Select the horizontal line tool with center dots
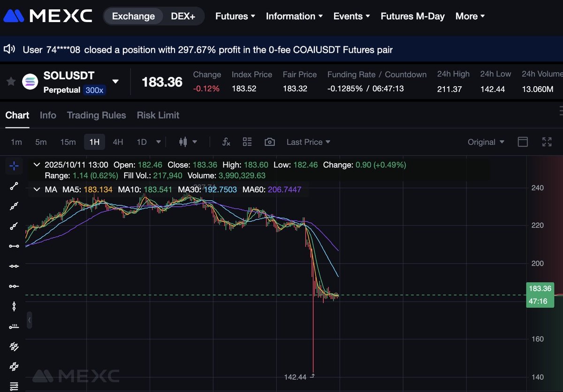Screen dimensions: 563x392 pos(14,266)
